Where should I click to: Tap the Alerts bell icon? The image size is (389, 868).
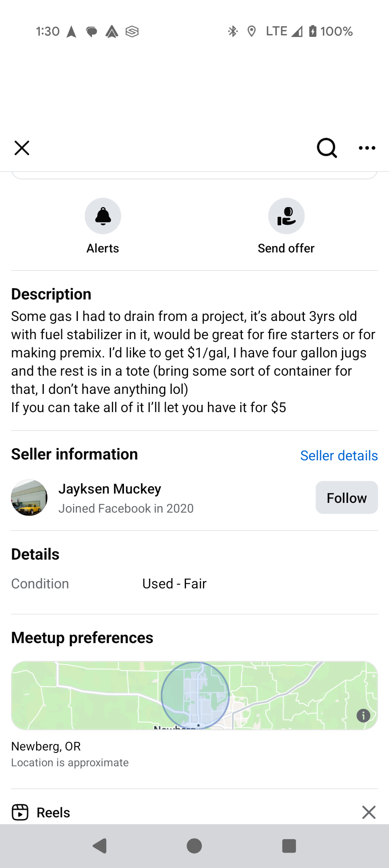click(103, 216)
